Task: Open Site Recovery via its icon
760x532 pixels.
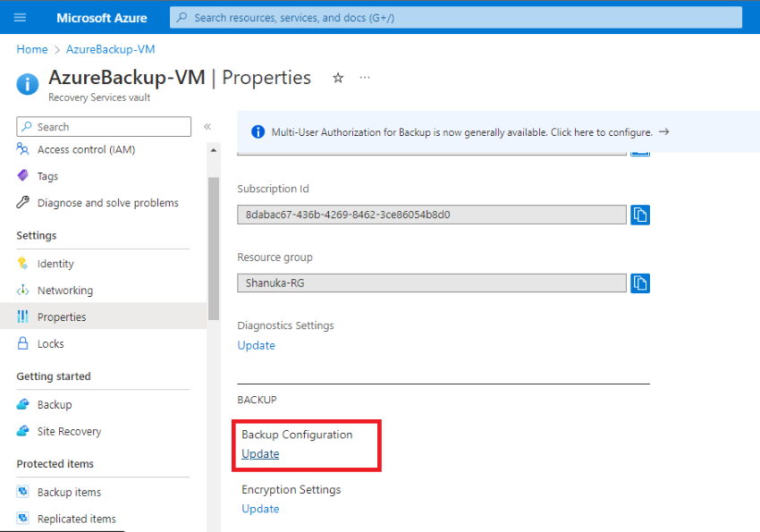Action: pyautogui.click(x=24, y=431)
